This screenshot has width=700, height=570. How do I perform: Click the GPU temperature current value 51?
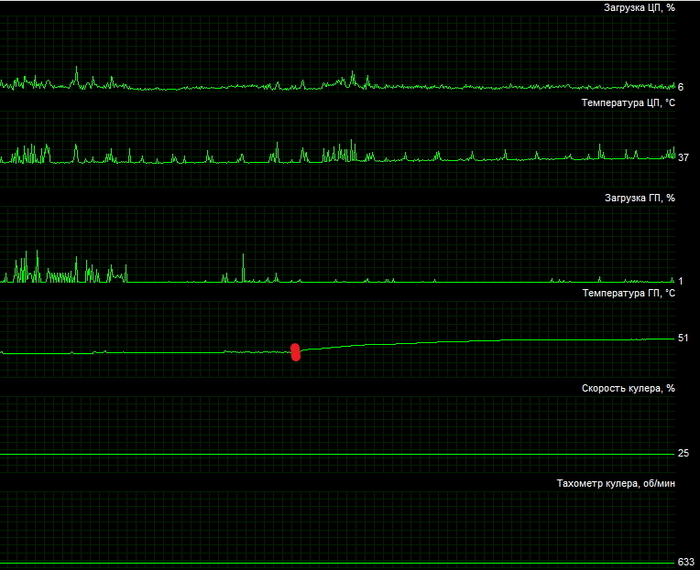683,339
